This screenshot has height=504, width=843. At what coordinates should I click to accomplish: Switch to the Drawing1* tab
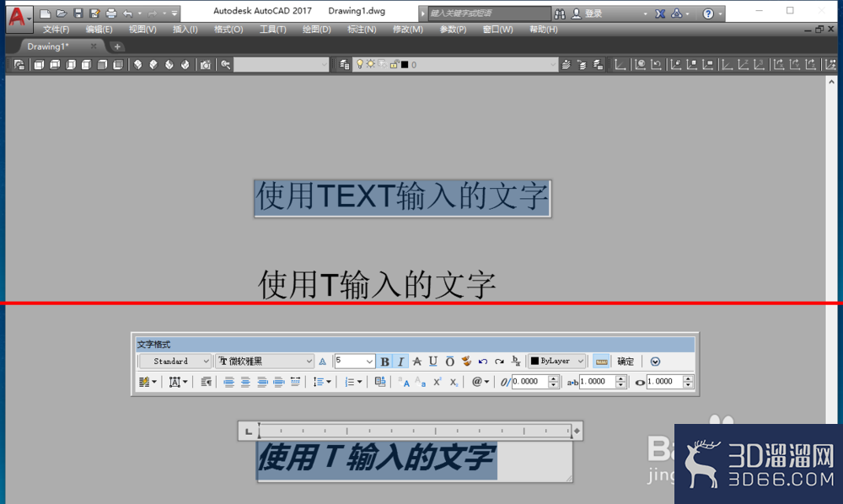click(48, 46)
